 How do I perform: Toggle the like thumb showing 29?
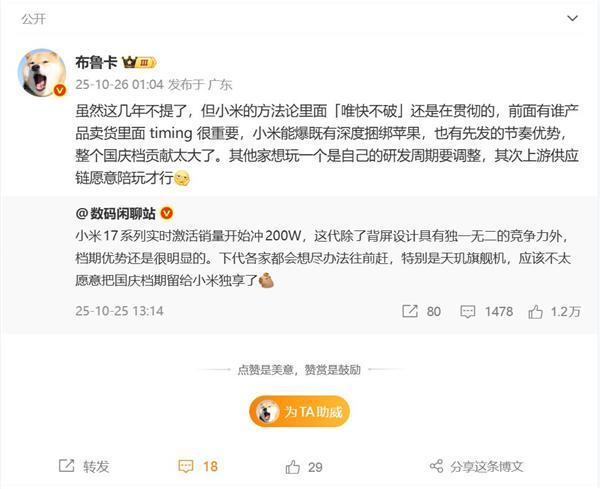293,467
